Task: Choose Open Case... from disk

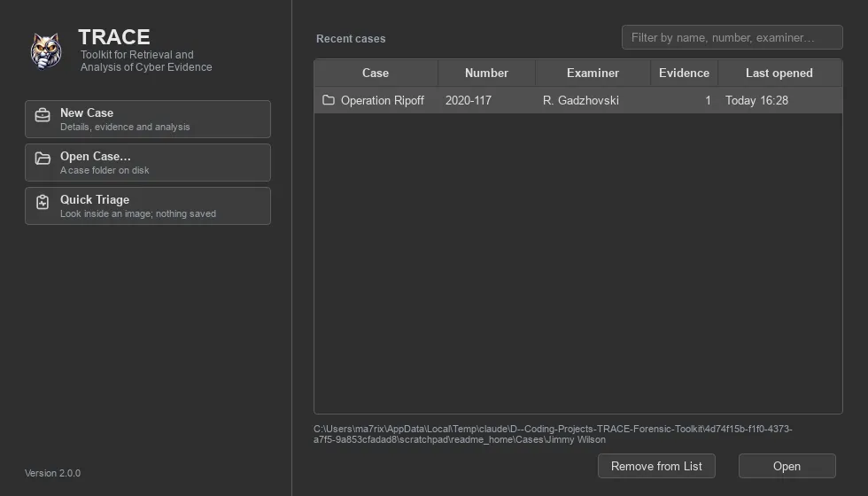Action: point(148,163)
